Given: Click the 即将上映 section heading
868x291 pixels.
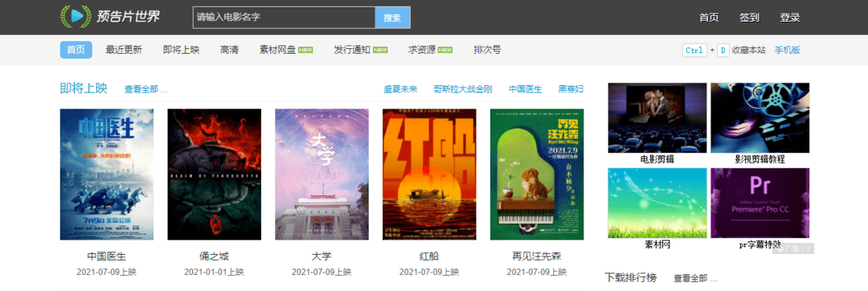Looking at the screenshot, I should tap(84, 88).
